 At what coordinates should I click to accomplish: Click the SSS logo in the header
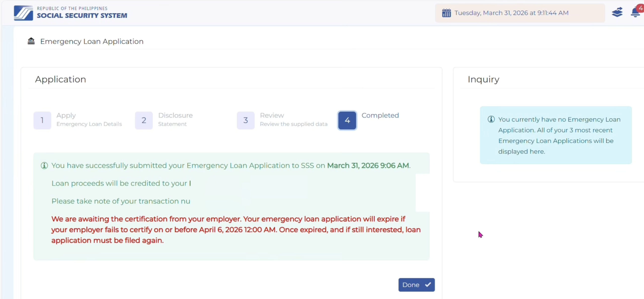pyautogui.click(x=23, y=13)
